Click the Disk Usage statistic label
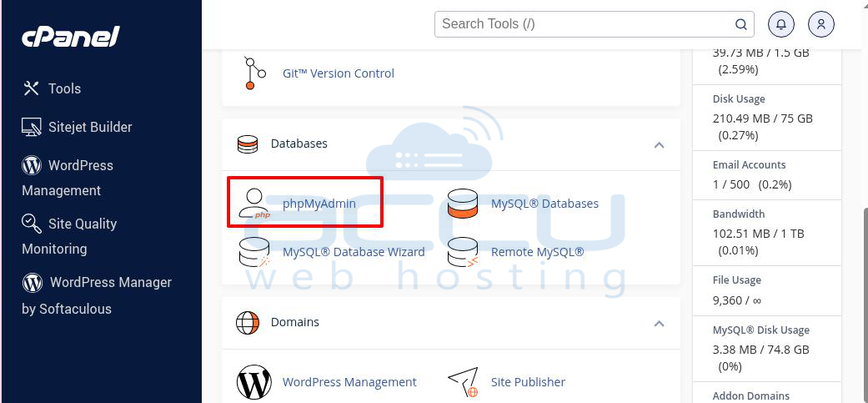The image size is (868, 403). pyautogui.click(x=739, y=99)
